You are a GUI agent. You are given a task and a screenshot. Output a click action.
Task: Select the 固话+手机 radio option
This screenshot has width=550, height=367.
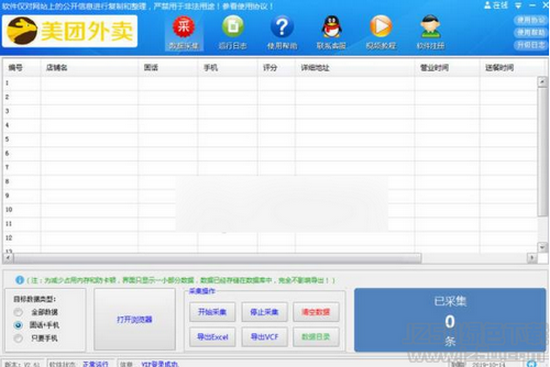[x=18, y=325]
